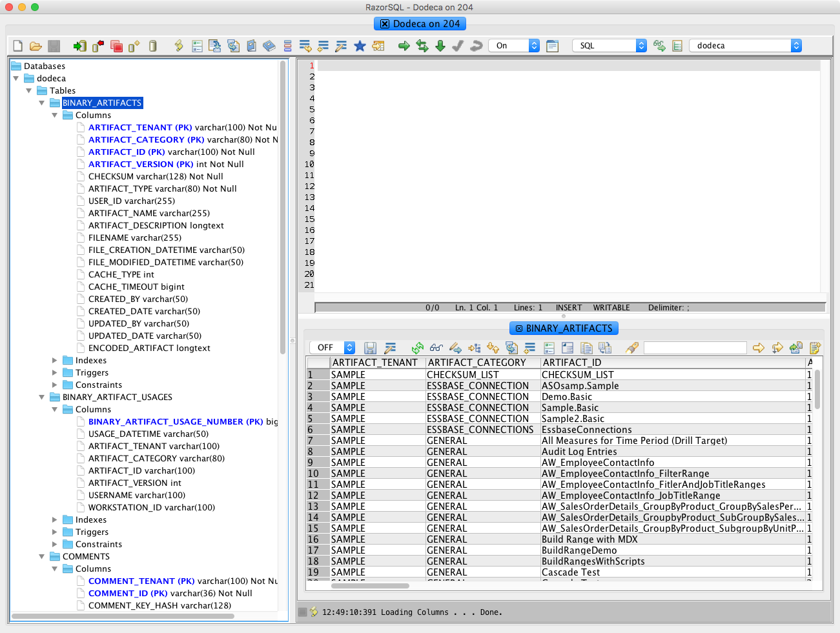This screenshot has width=840, height=633.
Task: Collapse the BINARY_ARTIFACTS table node
Action: pyautogui.click(x=42, y=103)
